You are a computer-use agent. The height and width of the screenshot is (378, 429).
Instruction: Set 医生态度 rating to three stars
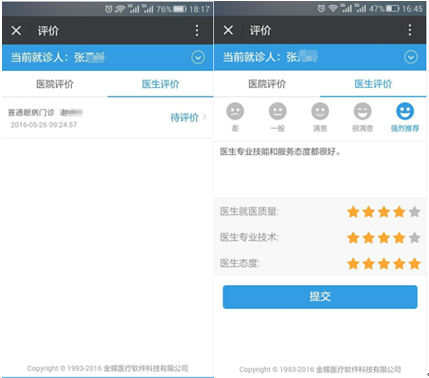click(384, 264)
